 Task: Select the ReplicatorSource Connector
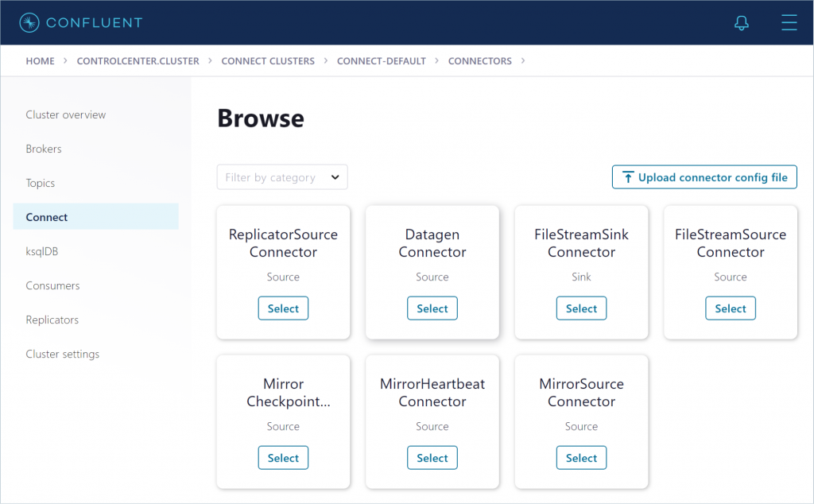tap(283, 308)
